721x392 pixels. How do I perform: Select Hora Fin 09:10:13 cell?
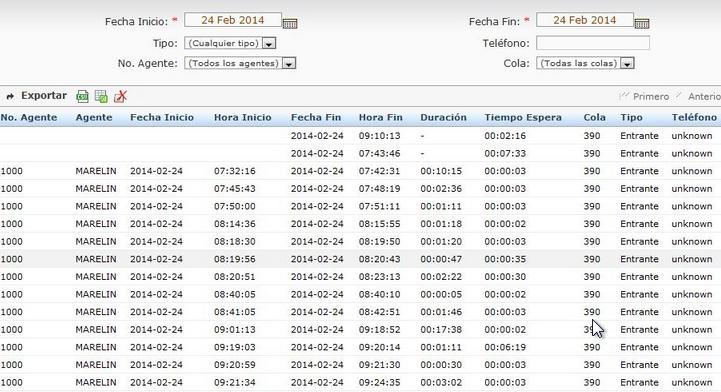click(379, 136)
